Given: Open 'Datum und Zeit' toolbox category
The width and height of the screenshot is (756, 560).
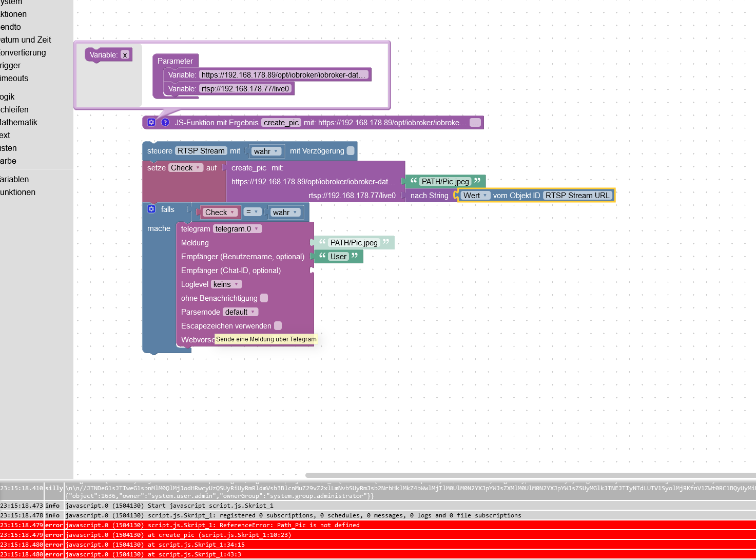Looking at the screenshot, I should [26, 40].
